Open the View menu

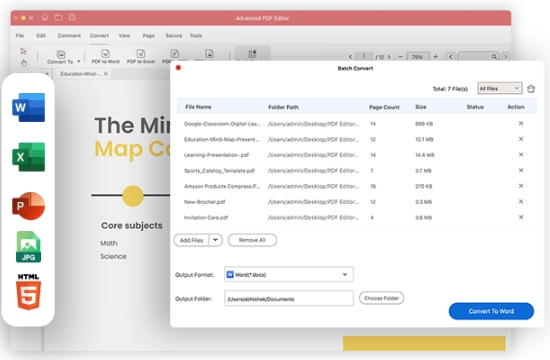tap(124, 35)
